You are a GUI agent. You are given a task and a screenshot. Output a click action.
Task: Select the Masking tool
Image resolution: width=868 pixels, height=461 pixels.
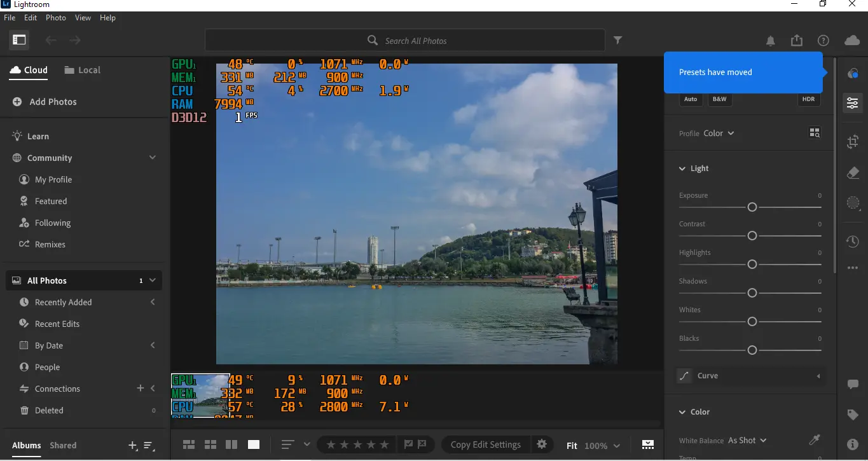853,203
